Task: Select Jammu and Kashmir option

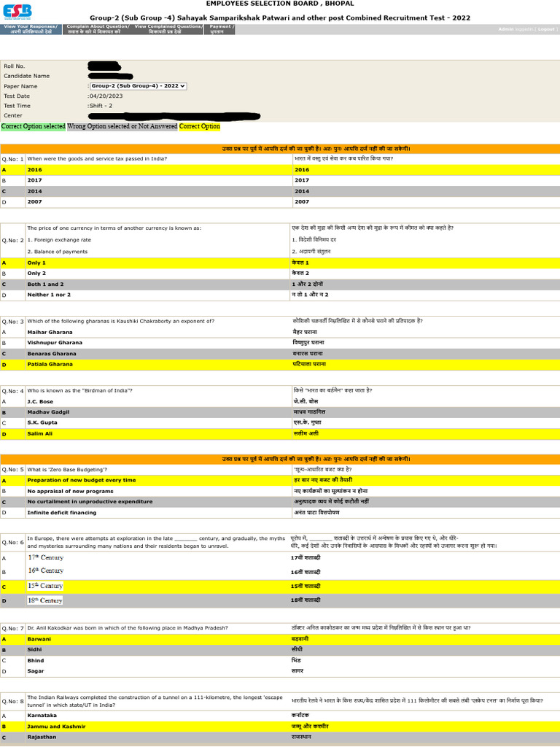Action: 280,727
